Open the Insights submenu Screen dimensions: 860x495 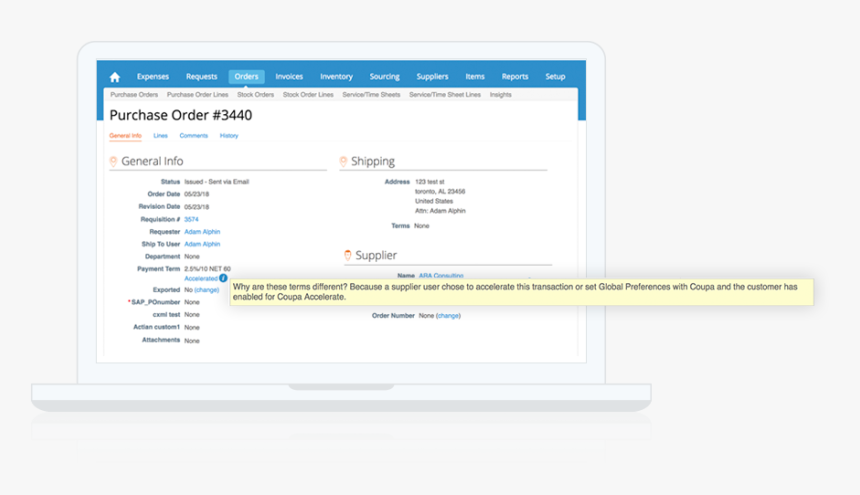pyautogui.click(x=501, y=95)
